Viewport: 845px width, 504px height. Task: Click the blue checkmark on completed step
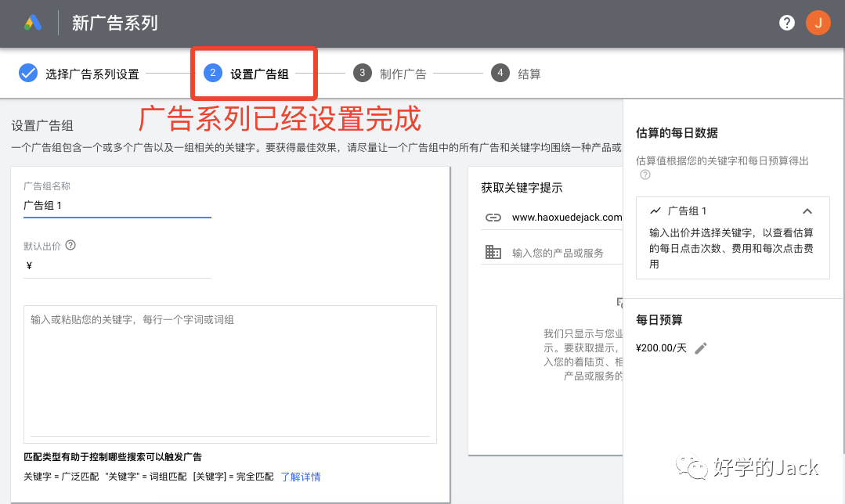coord(28,72)
